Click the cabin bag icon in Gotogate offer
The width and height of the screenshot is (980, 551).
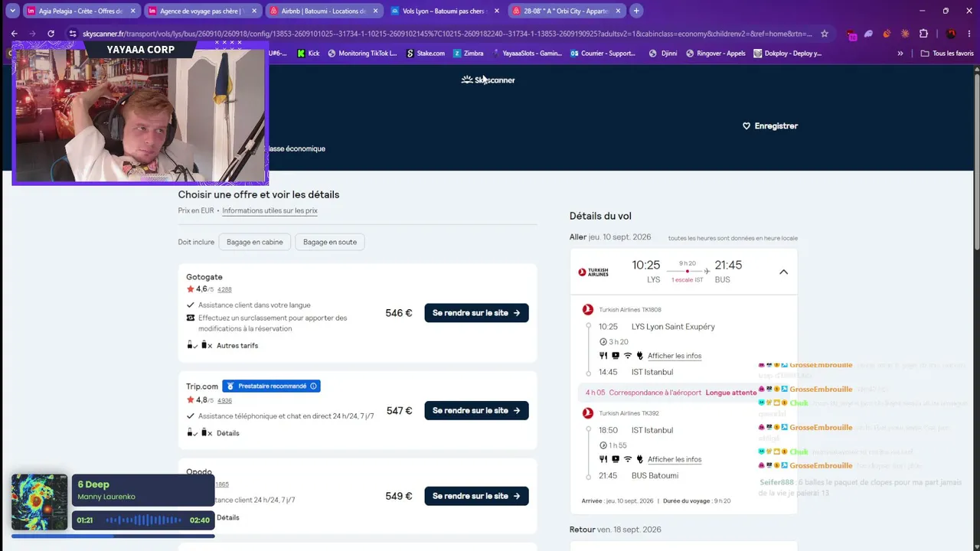click(191, 345)
